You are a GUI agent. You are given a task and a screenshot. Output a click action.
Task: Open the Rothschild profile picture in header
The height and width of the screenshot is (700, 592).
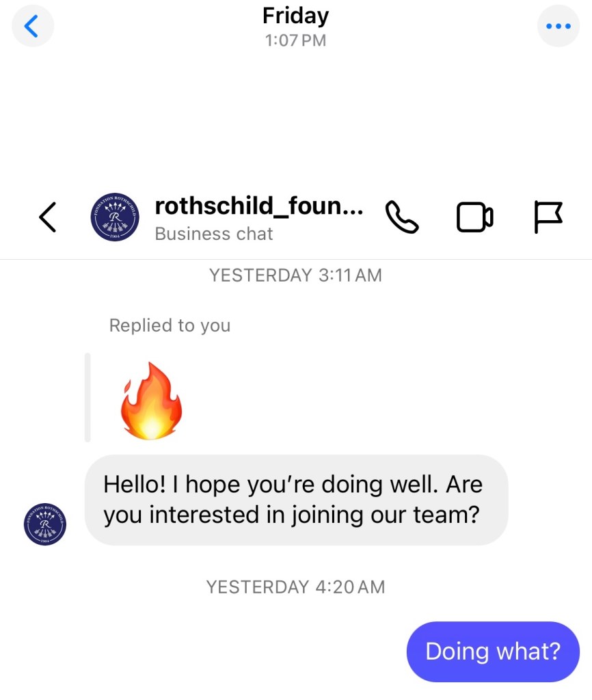tap(114, 217)
